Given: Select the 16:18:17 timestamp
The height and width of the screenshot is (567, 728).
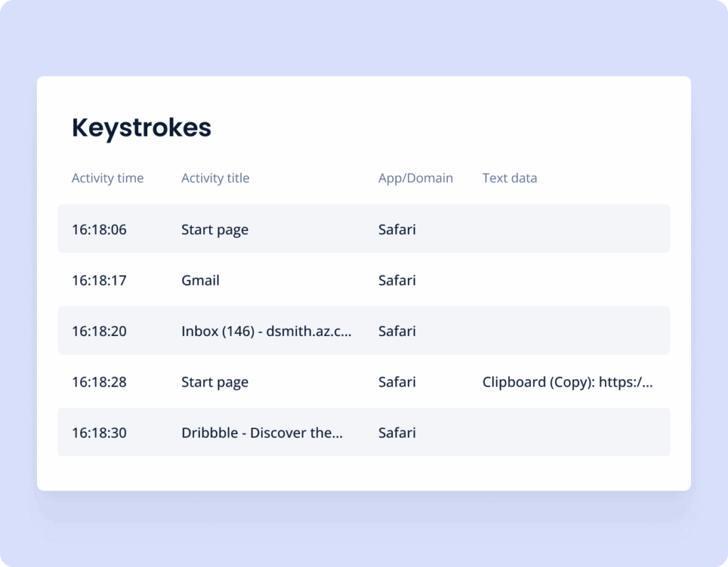Looking at the screenshot, I should pyautogui.click(x=99, y=280).
